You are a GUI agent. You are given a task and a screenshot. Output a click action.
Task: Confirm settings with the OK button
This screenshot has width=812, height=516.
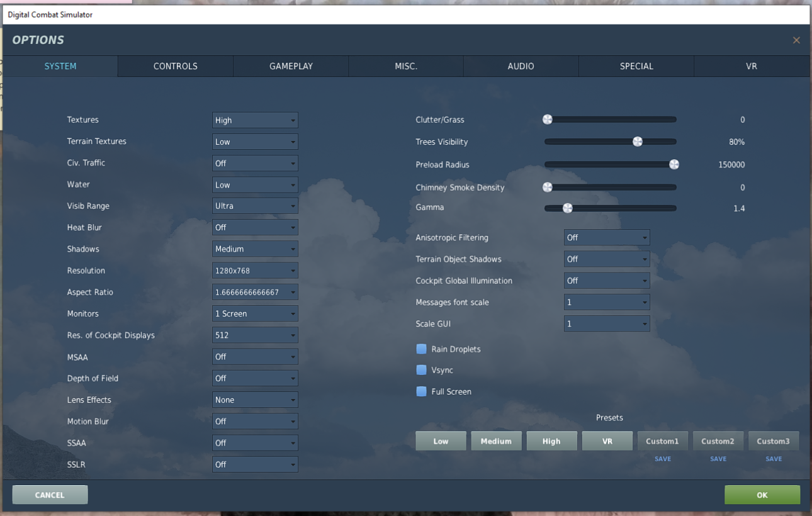pyautogui.click(x=762, y=495)
